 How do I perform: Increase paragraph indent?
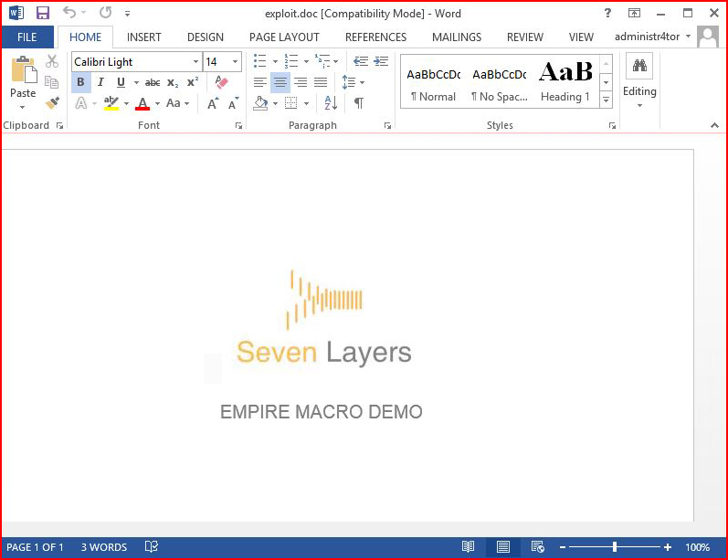tap(381, 61)
